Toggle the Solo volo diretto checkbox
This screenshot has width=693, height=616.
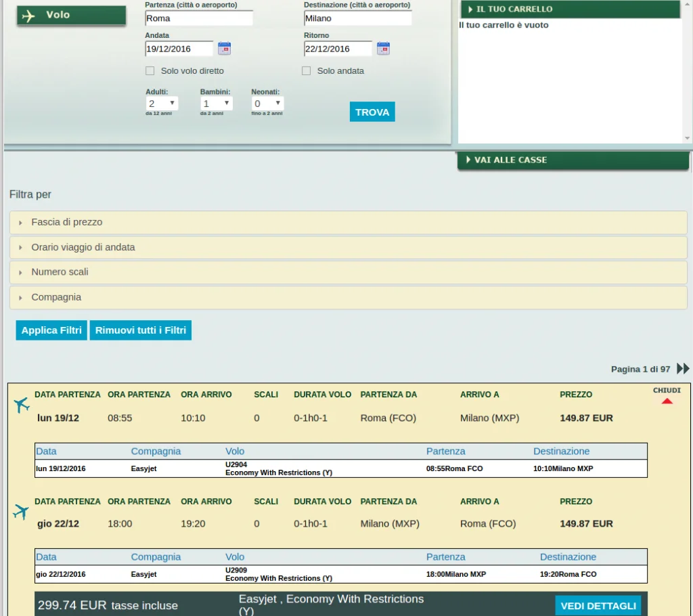pyautogui.click(x=150, y=71)
